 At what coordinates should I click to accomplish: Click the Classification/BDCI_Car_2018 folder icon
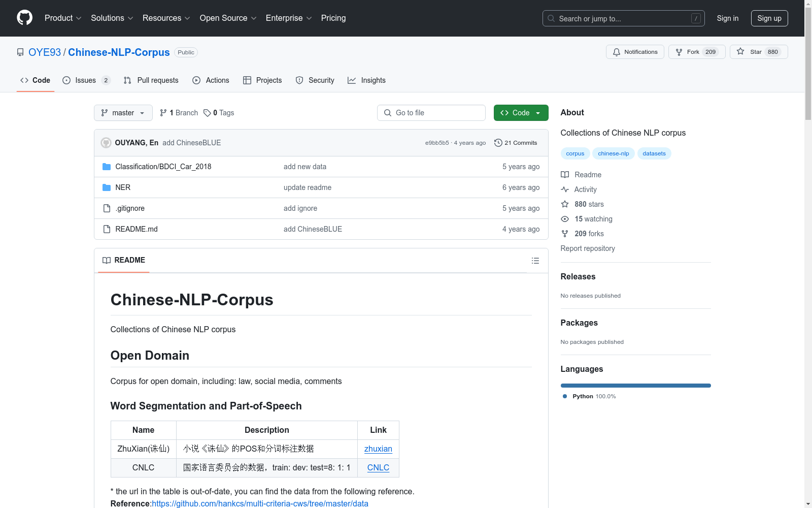[x=107, y=167]
